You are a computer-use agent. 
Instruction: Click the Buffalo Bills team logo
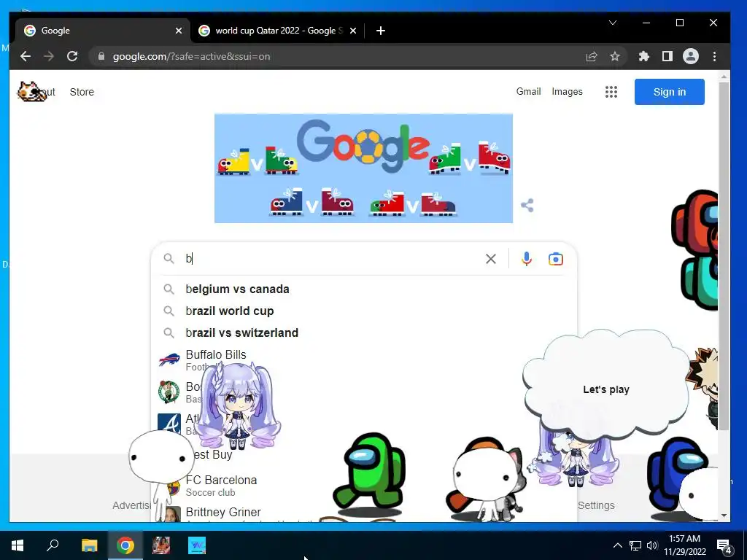169,359
